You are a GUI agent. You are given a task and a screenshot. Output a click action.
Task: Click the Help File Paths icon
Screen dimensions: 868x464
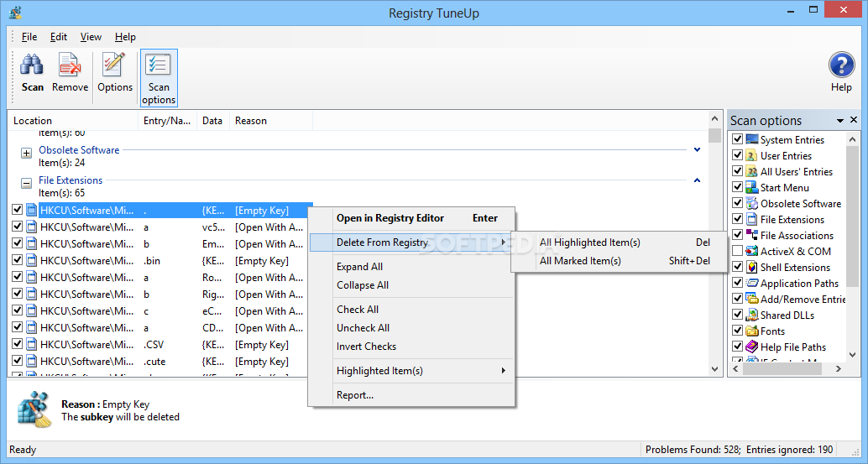752,347
